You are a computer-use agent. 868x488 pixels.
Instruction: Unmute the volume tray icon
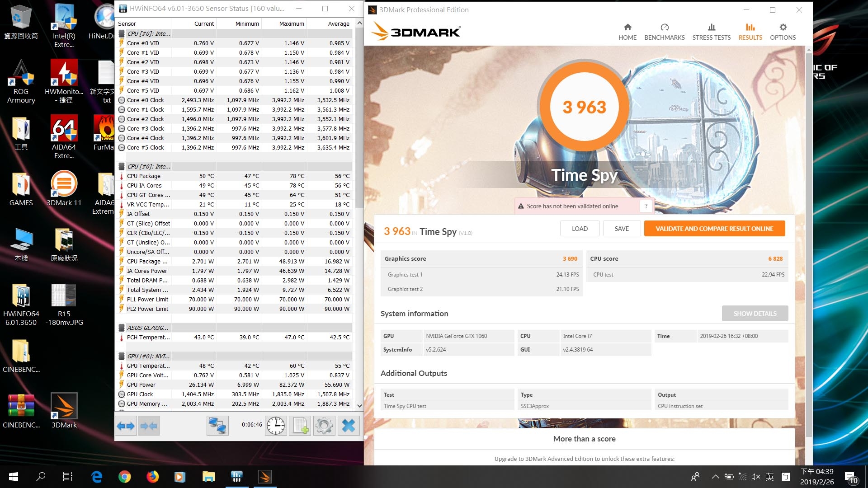(x=755, y=477)
